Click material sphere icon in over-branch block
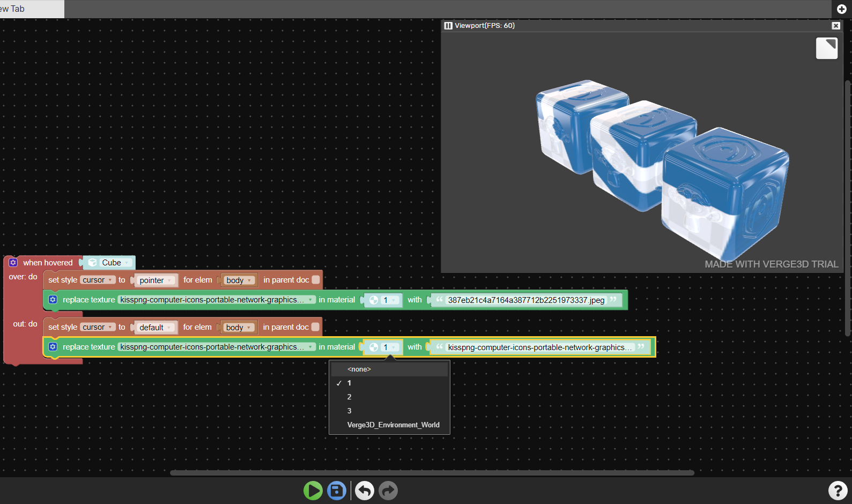The width and height of the screenshot is (852, 504). coord(374,300)
